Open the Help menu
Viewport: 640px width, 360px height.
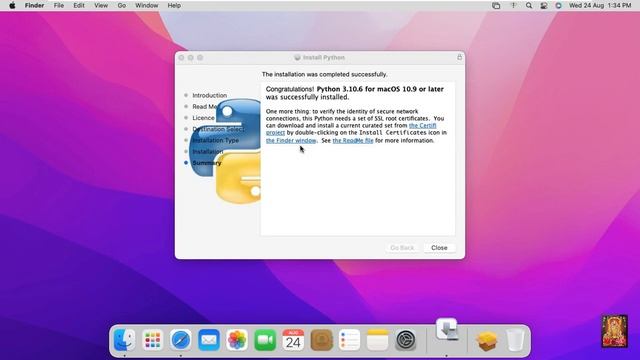[174, 5]
